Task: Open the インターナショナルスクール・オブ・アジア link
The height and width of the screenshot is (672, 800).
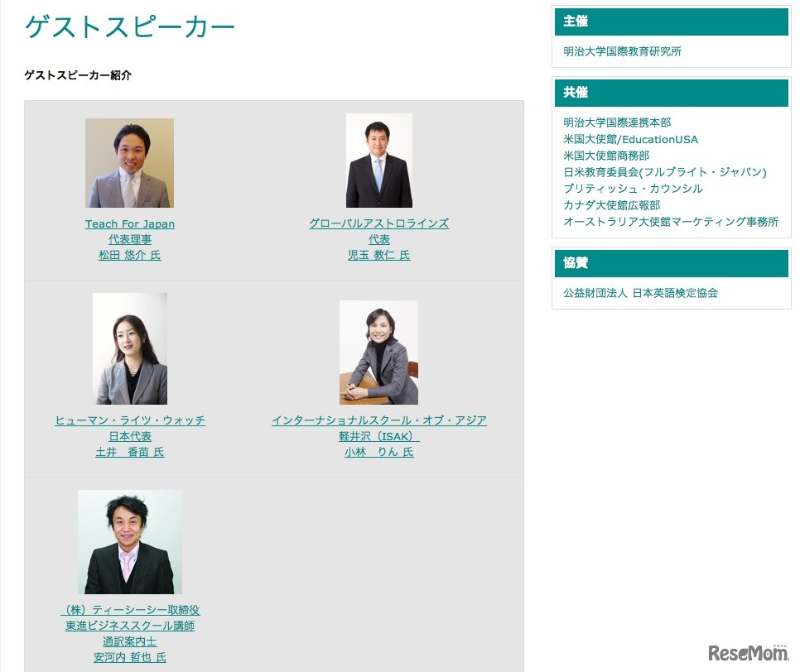Action: tap(379, 420)
